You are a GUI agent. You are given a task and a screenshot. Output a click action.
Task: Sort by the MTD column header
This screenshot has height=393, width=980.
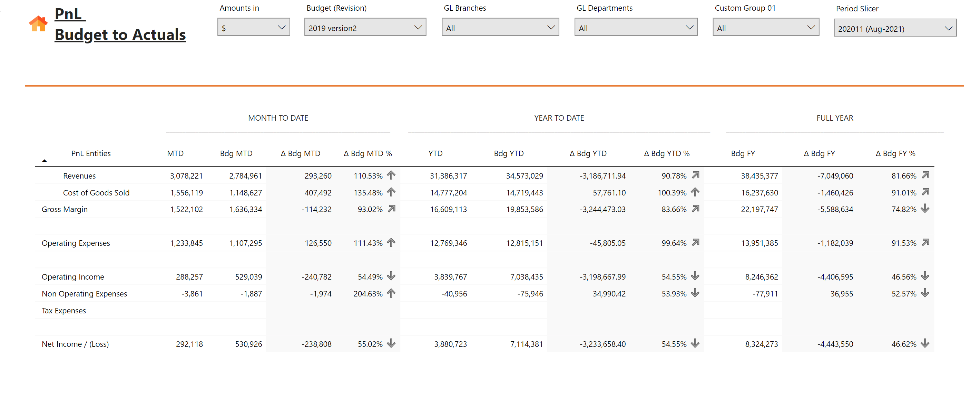click(175, 153)
